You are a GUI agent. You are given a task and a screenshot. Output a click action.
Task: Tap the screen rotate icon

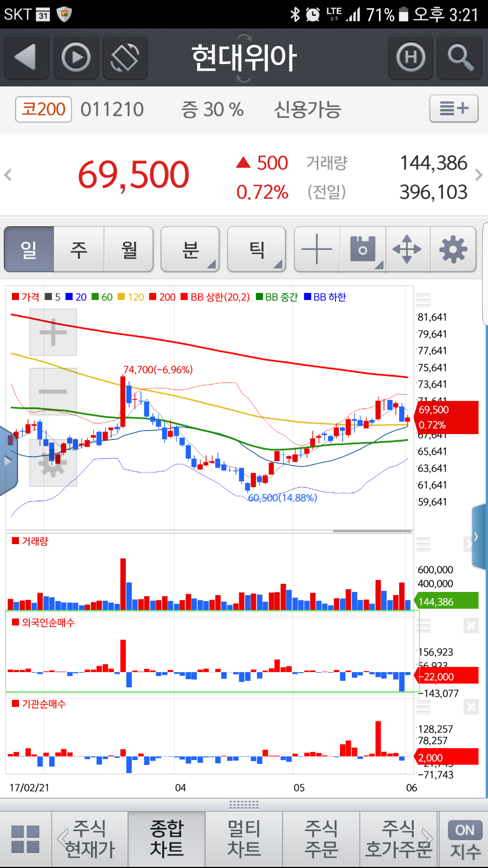click(x=125, y=57)
